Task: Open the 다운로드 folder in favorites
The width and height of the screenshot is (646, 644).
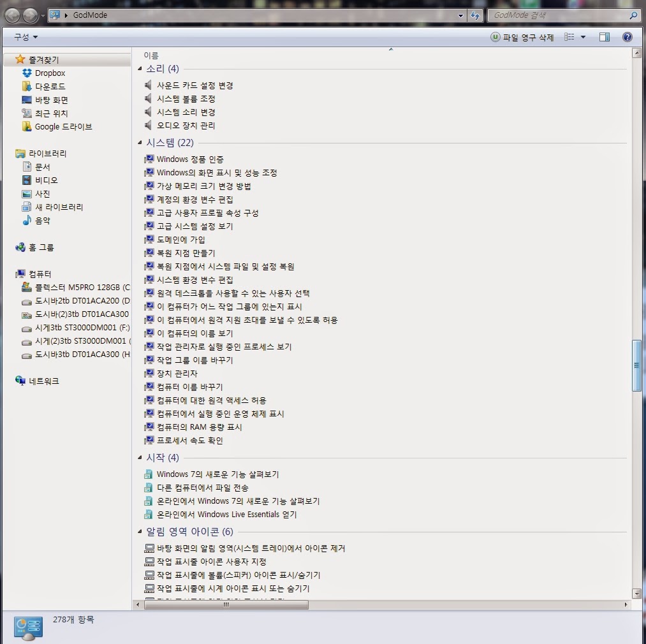Action: click(50, 87)
